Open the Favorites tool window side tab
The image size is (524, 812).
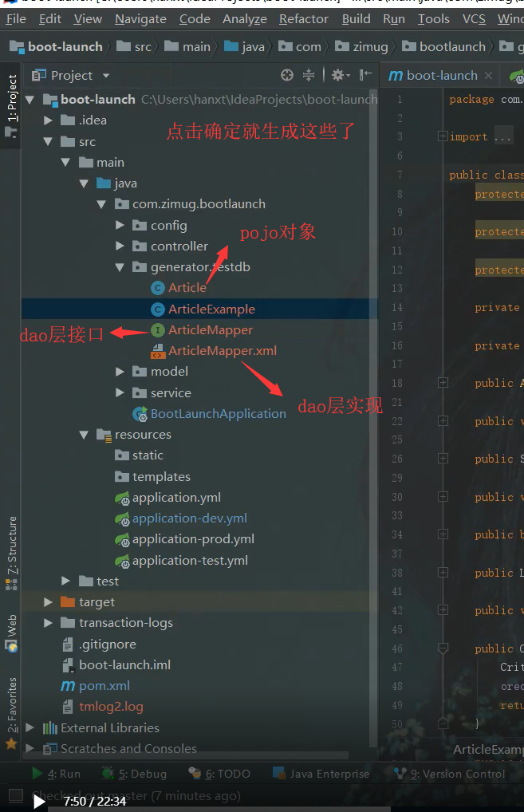(11, 713)
